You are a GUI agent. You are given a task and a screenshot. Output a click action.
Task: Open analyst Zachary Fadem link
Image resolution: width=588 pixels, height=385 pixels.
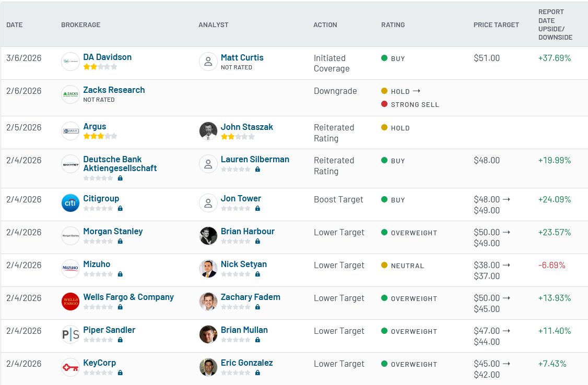tap(251, 297)
